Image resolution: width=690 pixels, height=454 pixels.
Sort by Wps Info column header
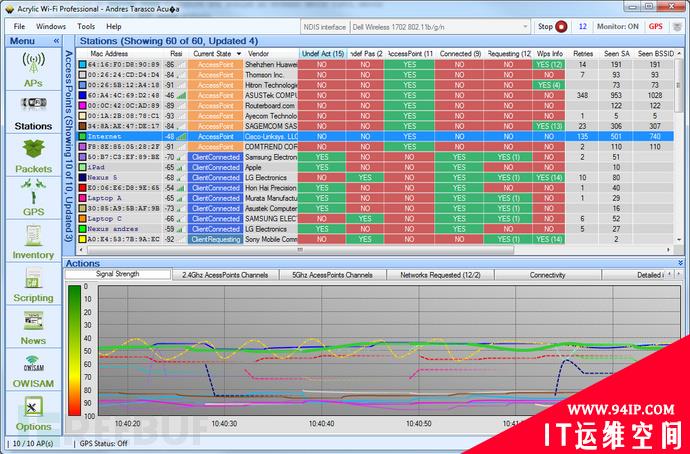549,54
